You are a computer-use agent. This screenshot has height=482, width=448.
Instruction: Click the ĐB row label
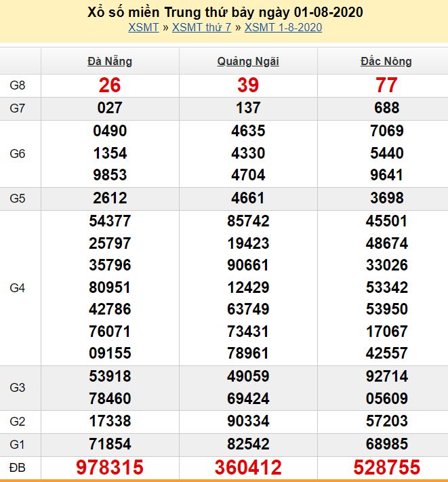pyautogui.click(x=18, y=467)
